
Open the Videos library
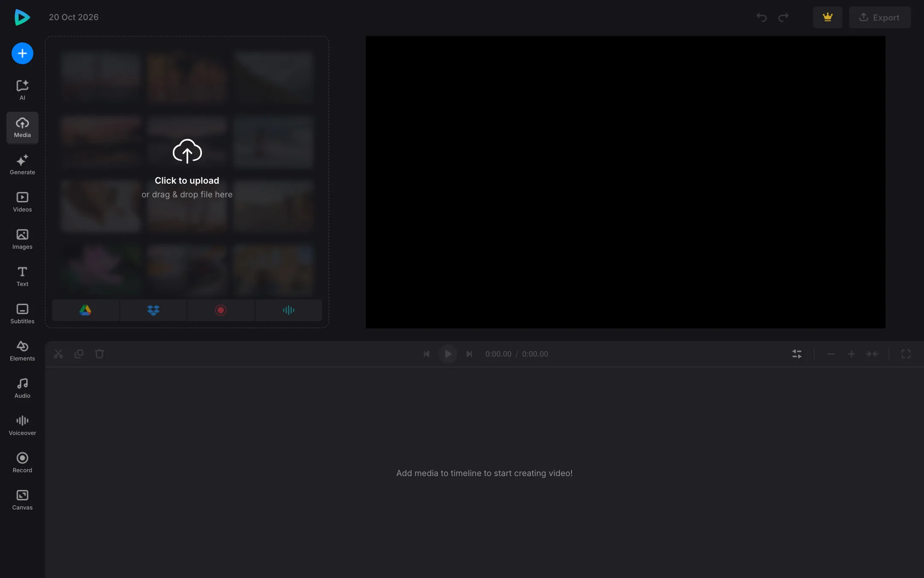tap(22, 202)
